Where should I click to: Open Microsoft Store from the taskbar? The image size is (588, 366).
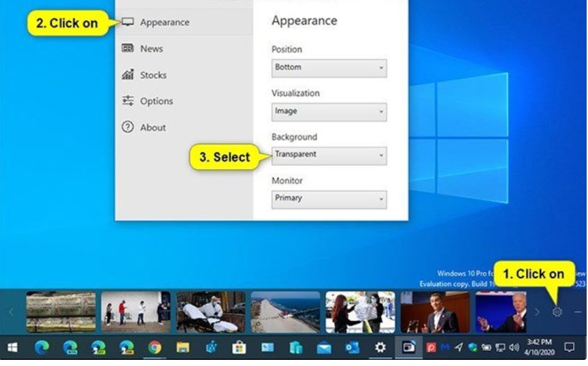tap(239, 348)
